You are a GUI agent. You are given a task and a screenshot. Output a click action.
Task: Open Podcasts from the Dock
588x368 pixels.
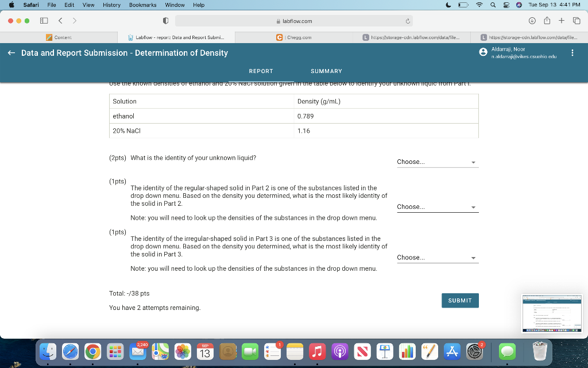(339, 351)
